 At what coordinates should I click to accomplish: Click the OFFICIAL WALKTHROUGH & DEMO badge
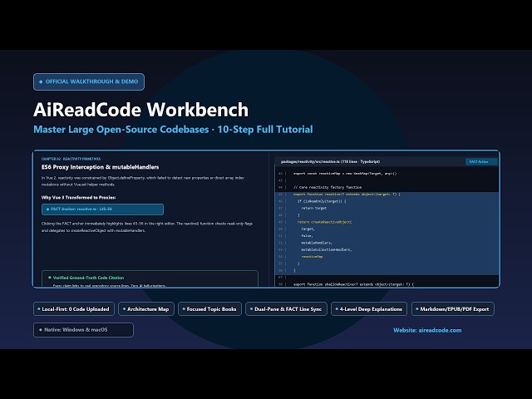pos(89,81)
